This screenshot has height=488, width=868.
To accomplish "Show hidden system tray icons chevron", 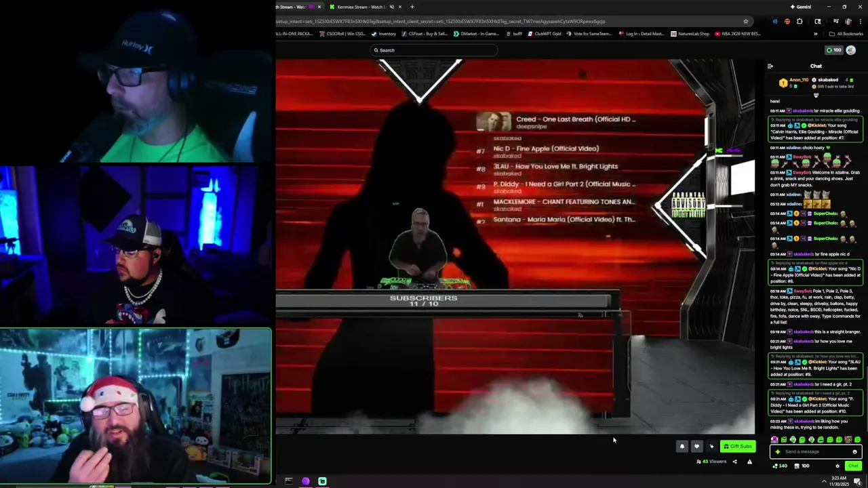I will pos(824,481).
